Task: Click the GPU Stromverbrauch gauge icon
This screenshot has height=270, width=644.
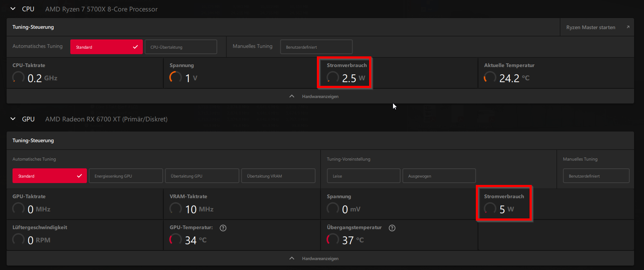Action: [490, 208]
